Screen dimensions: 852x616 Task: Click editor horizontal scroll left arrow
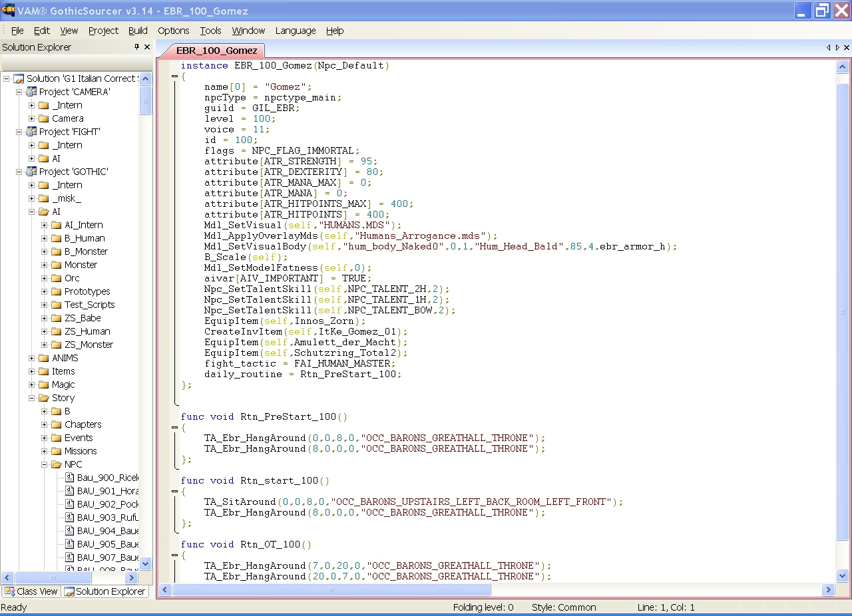pos(165,589)
